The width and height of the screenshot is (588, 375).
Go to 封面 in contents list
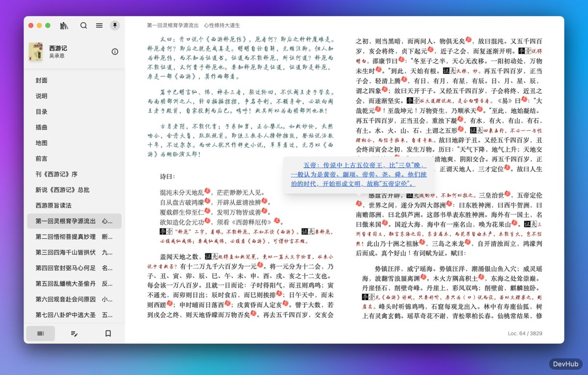coord(74,80)
